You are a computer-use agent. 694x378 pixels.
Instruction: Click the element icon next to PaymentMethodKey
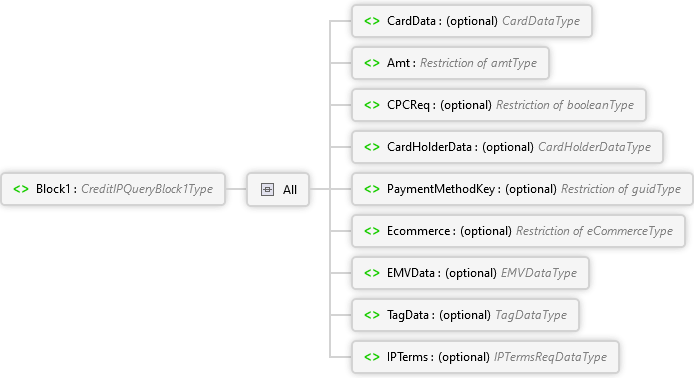pyautogui.click(x=372, y=189)
